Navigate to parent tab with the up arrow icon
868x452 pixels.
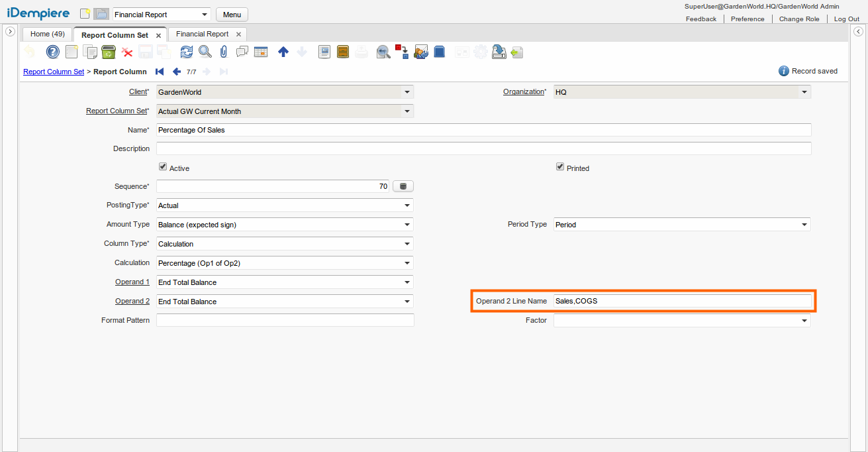pos(283,52)
